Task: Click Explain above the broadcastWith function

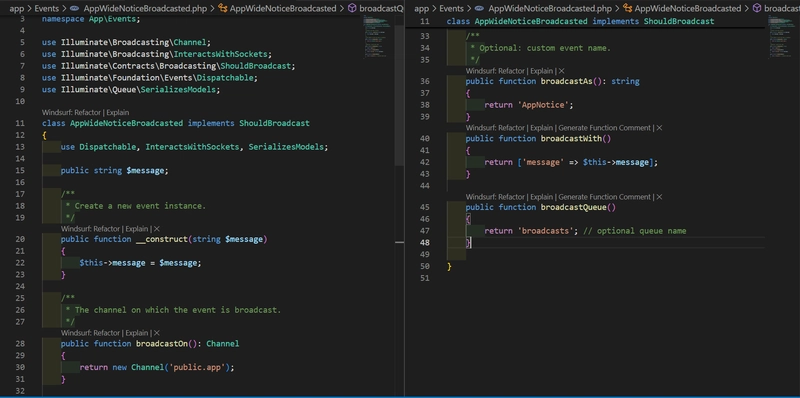Action: 541,128
